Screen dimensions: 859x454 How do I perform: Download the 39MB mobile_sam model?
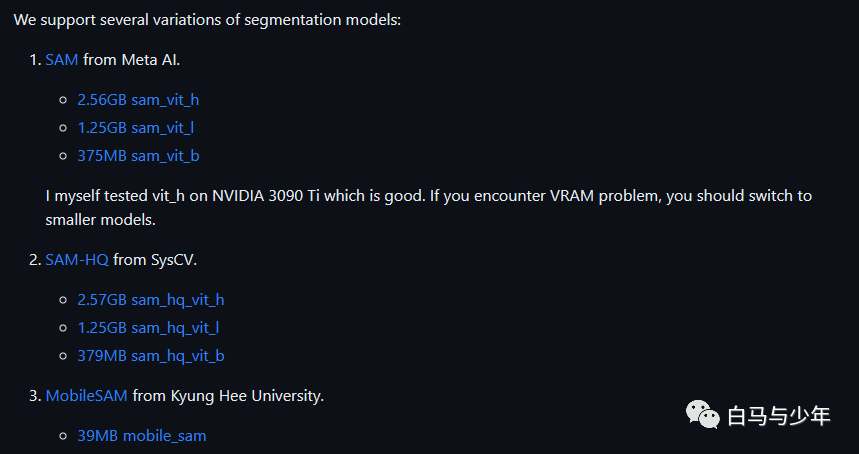pos(142,435)
